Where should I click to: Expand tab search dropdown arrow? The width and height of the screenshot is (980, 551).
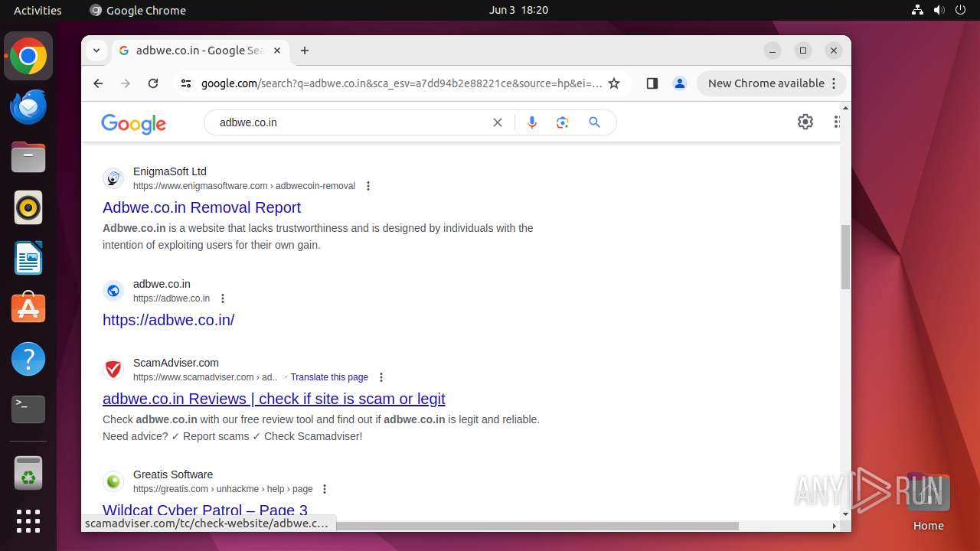[96, 51]
